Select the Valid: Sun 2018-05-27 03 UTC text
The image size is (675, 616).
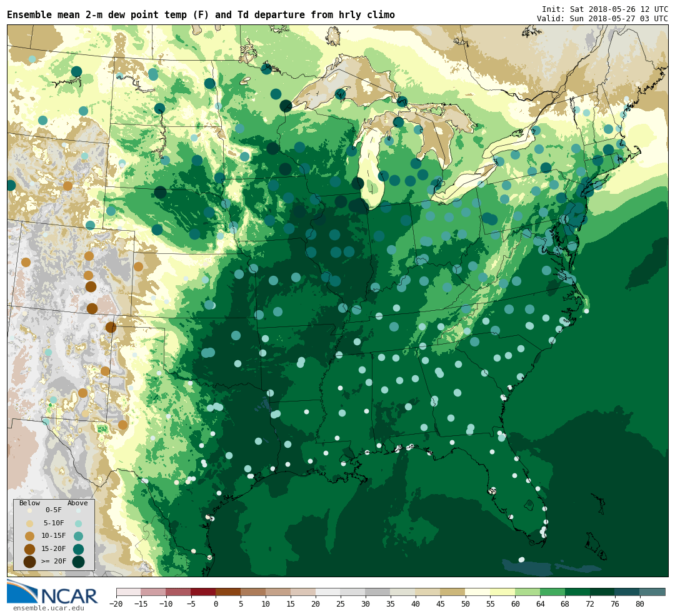coord(602,19)
